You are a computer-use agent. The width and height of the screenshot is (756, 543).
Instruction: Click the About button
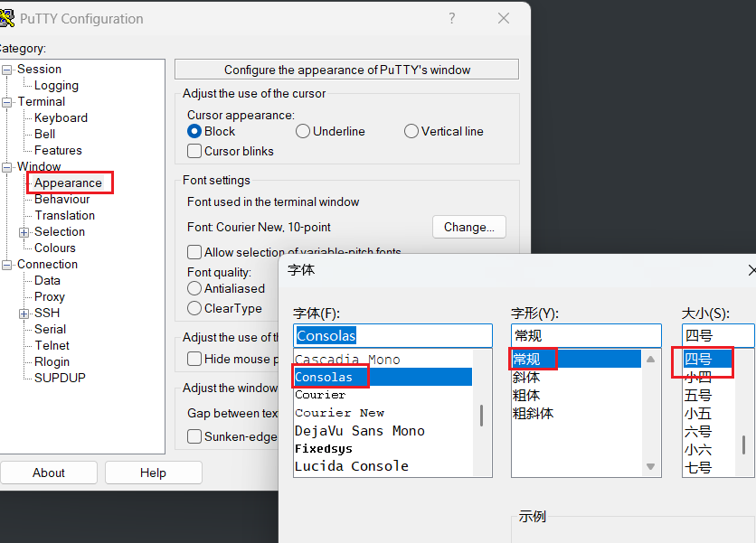pos(49,473)
